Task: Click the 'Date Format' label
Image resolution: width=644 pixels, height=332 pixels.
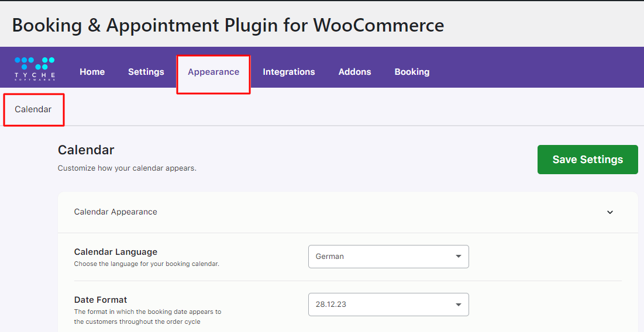Action: (101, 300)
